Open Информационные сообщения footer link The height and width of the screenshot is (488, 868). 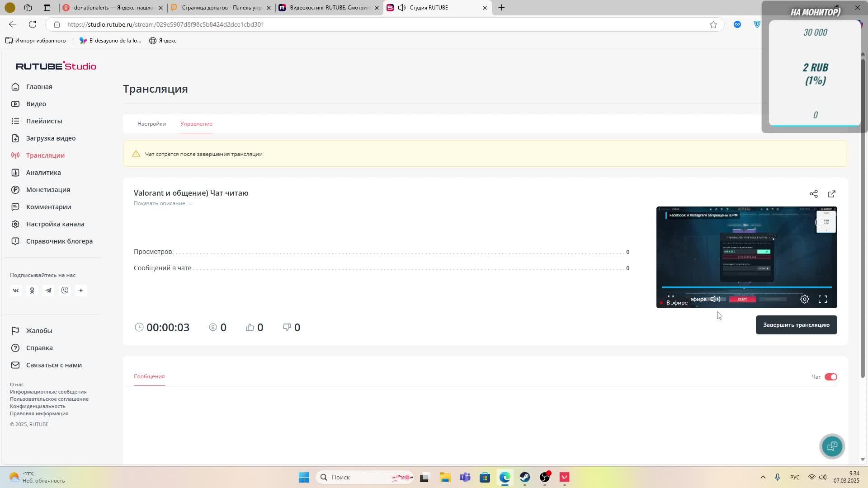click(48, 392)
